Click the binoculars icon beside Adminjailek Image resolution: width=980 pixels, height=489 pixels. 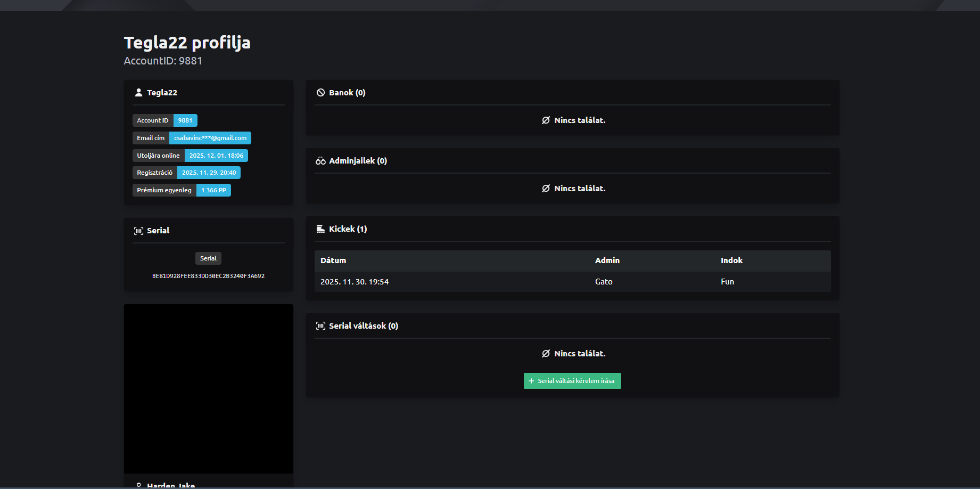coord(320,161)
